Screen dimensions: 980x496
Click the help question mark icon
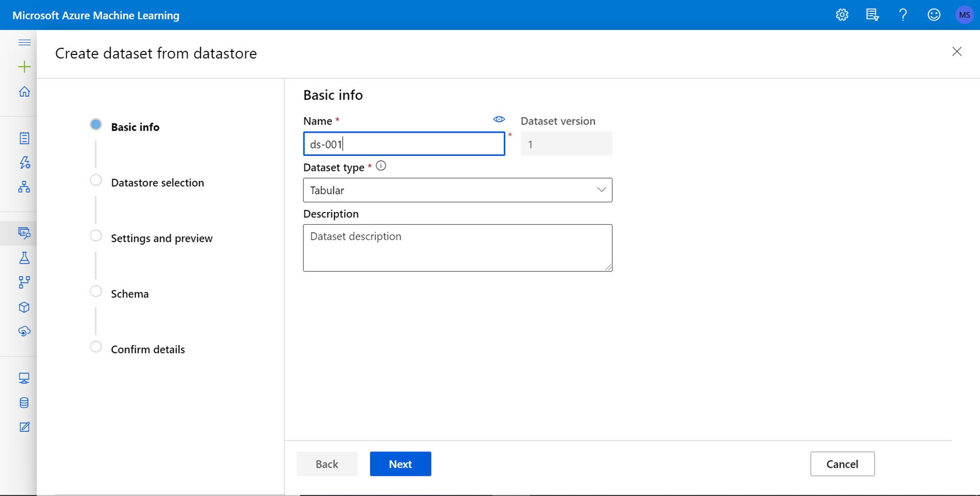click(903, 15)
